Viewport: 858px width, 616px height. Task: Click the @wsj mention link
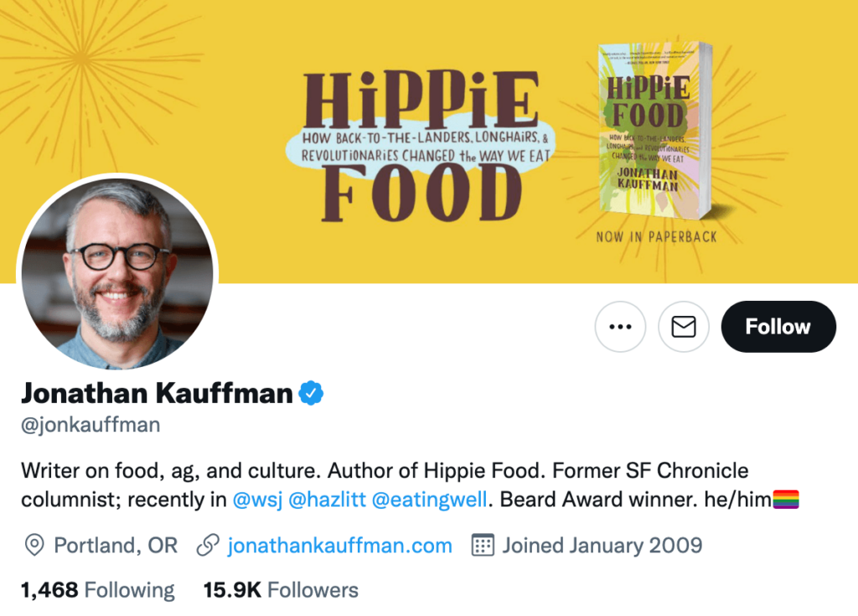pyautogui.click(x=257, y=500)
